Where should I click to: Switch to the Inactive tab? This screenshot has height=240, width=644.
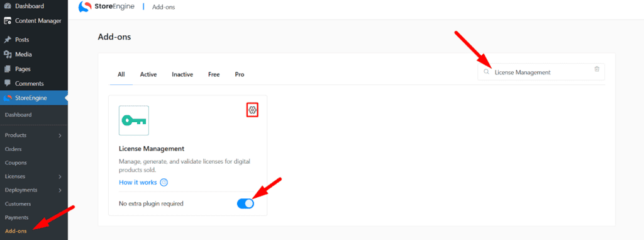182,74
